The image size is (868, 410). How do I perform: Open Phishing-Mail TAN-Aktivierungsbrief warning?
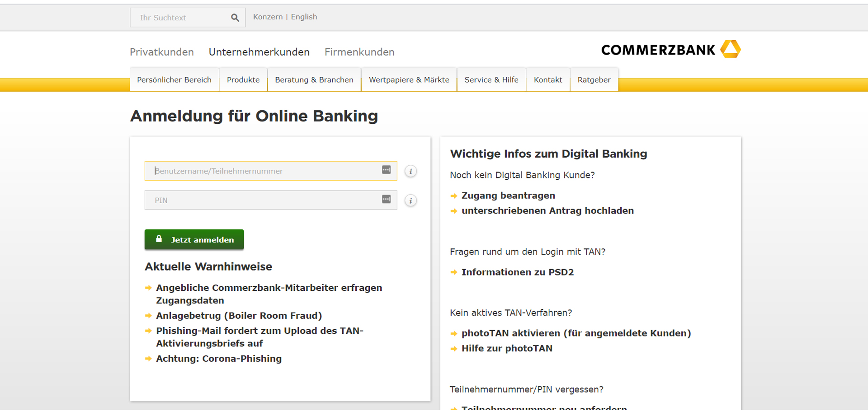pyautogui.click(x=259, y=337)
